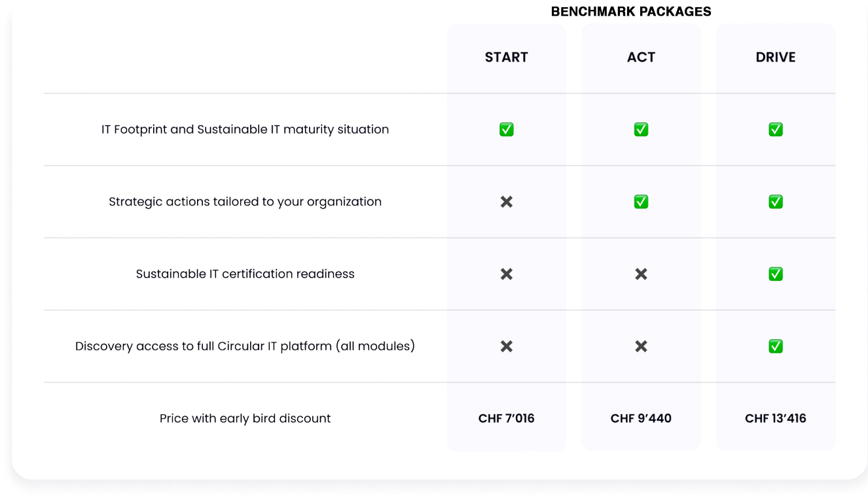Click the ACT cross for Discovery access
This screenshot has width=868, height=502.
point(641,346)
